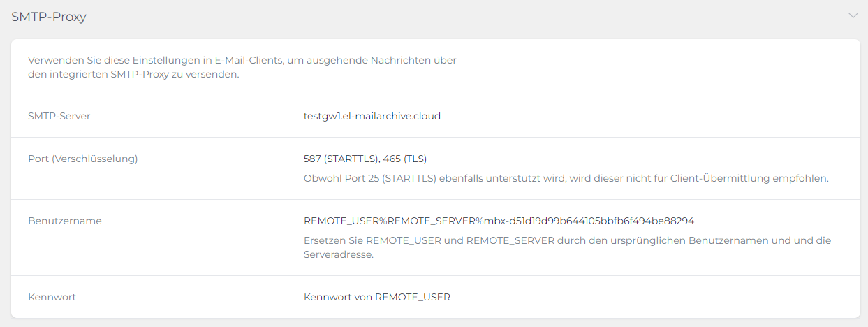This screenshot has height=327, width=868.
Task: Click the Kennwort row label
Action: tap(52, 297)
